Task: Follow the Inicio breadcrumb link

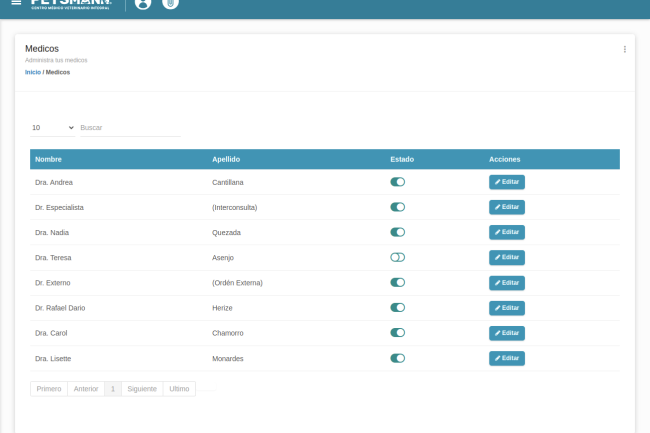Action: tap(33, 72)
